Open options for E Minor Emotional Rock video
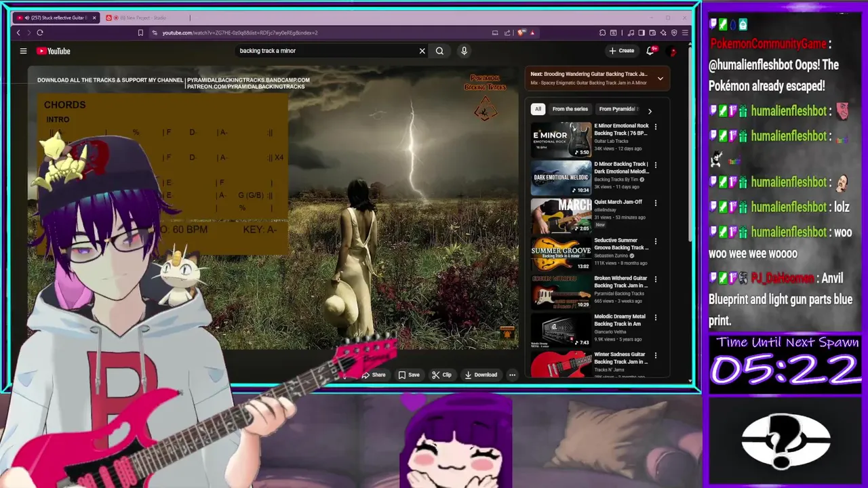This screenshot has height=488, width=868. click(x=656, y=127)
